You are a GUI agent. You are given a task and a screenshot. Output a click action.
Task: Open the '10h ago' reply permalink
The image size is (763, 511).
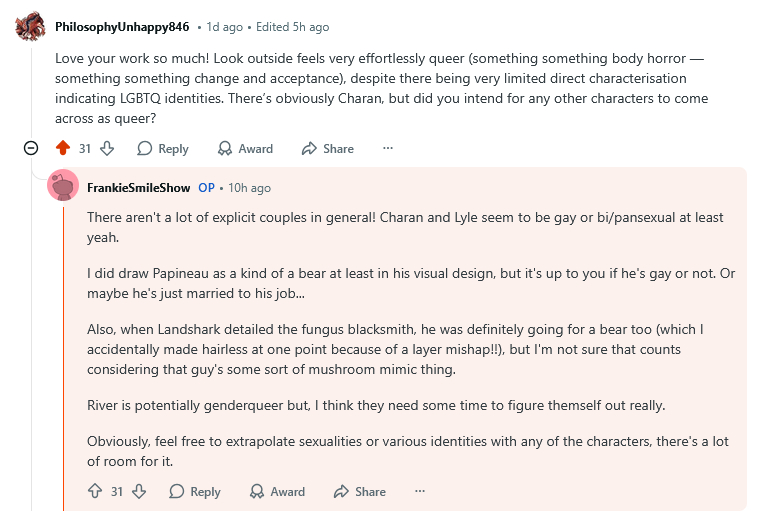(249, 188)
